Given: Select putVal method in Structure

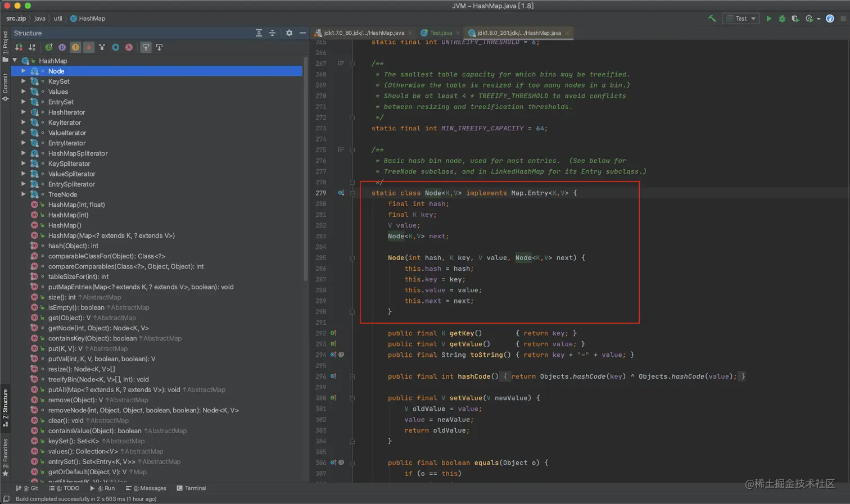Looking at the screenshot, I should (x=102, y=359).
